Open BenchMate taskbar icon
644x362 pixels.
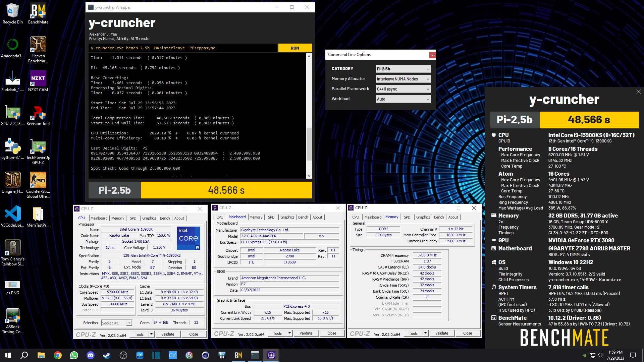pyautogui.click(x=238, y=355)
